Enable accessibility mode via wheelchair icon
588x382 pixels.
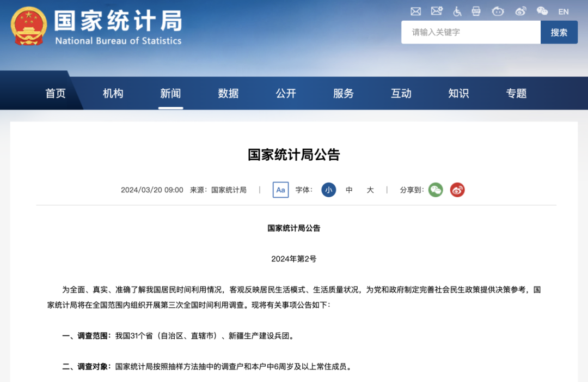pos(457,11)
